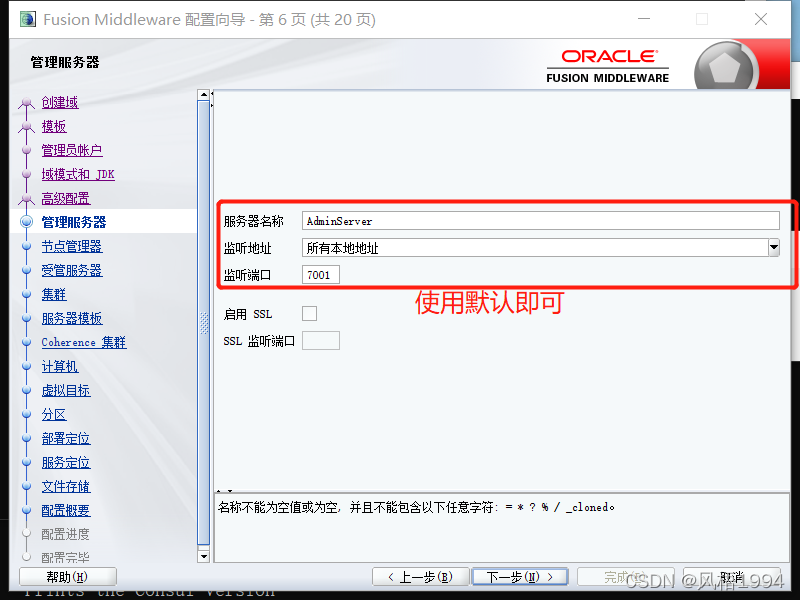Image resolution: width=800 pixels, height=600 pixels.
Task: Click the 创建域 step node icon
Action: [26, 104]
